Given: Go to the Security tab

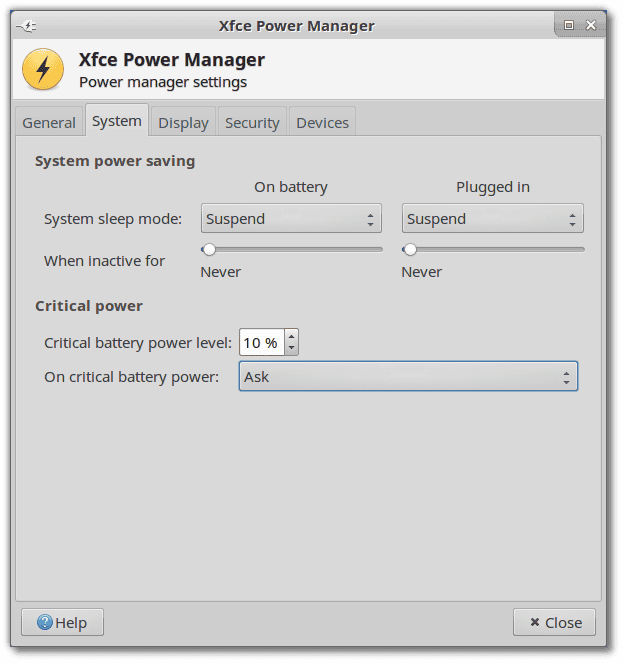Looking at the screenshot, I should point(252,123).
